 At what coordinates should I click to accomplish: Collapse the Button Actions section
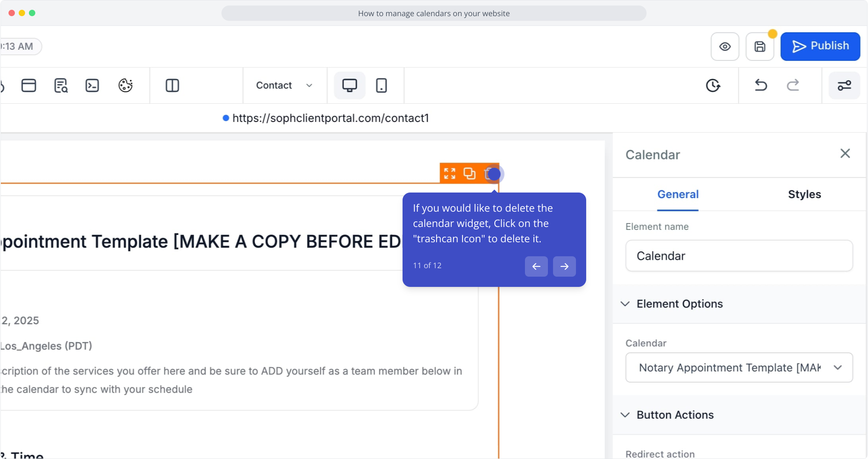(739, 415)
